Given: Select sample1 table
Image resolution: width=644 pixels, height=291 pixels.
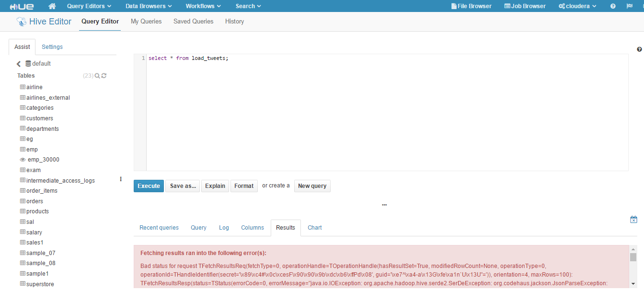Looking at the screenshot, I should pos(37,274).
